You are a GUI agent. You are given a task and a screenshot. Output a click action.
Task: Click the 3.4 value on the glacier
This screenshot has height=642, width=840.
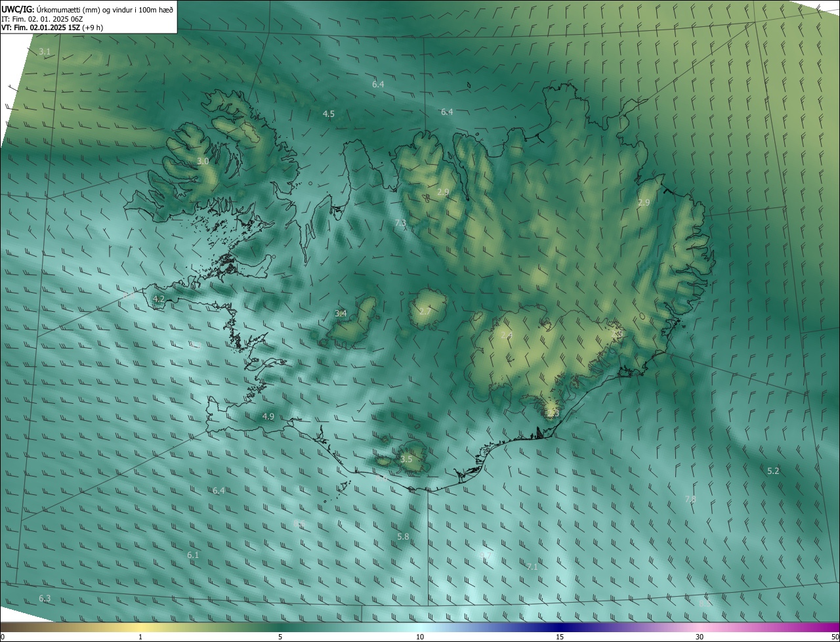point(341,314)
